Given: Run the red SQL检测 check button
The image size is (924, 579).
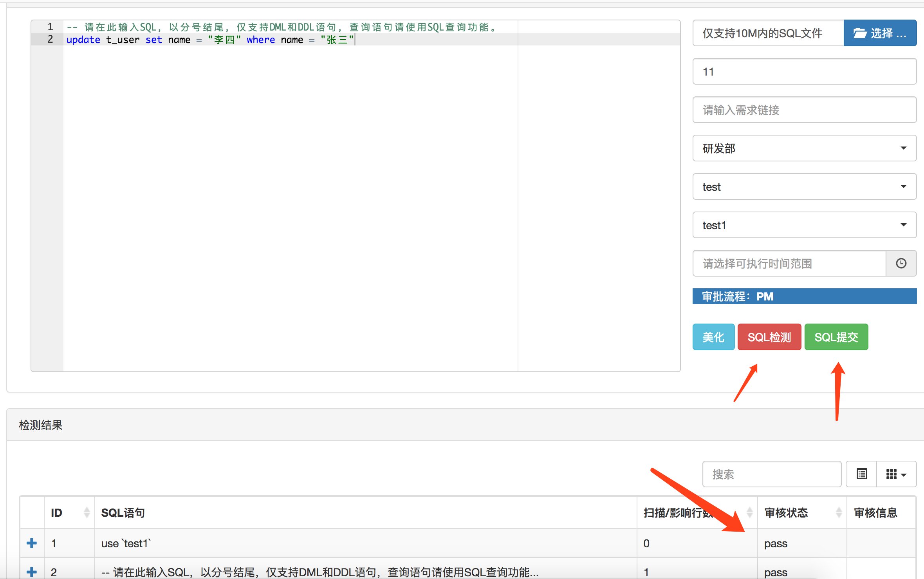Looking at the screenshot, I should [769, 337].
